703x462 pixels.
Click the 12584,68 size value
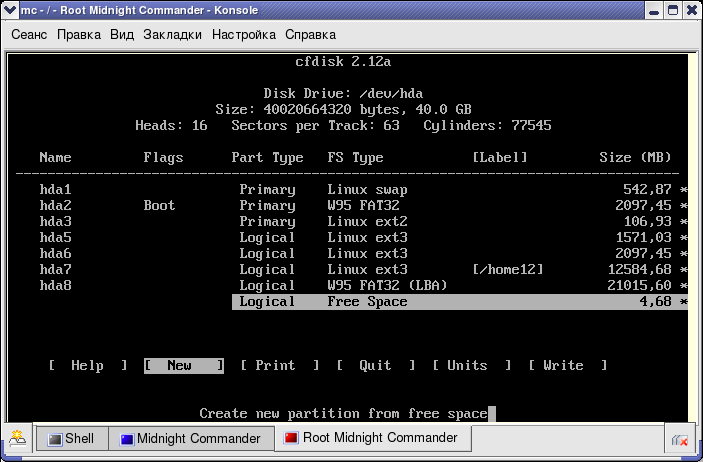click(x=640, y=270)
